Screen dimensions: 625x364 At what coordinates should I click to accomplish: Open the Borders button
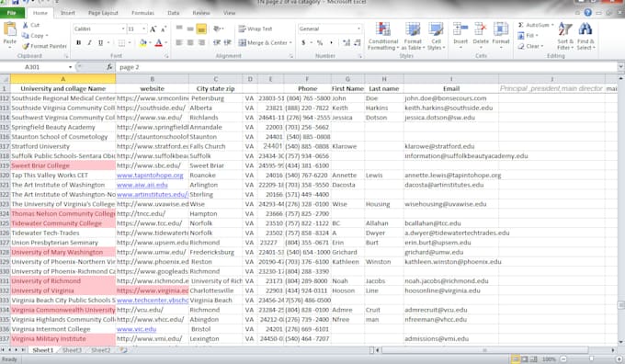click(x=122, y=42)
